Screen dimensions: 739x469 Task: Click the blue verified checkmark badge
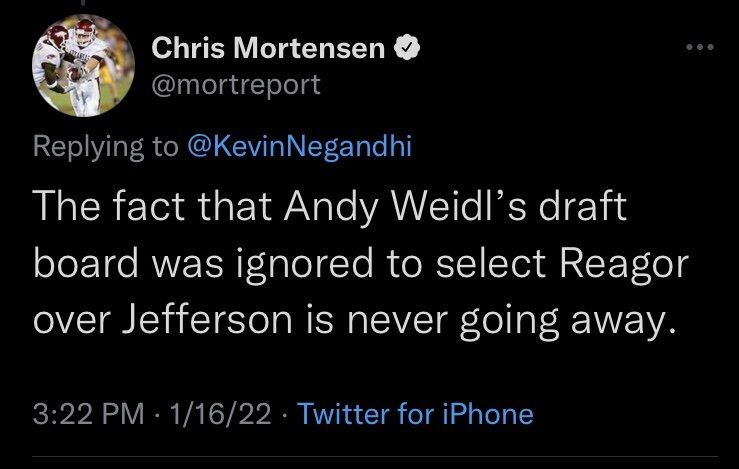[408, 49]
